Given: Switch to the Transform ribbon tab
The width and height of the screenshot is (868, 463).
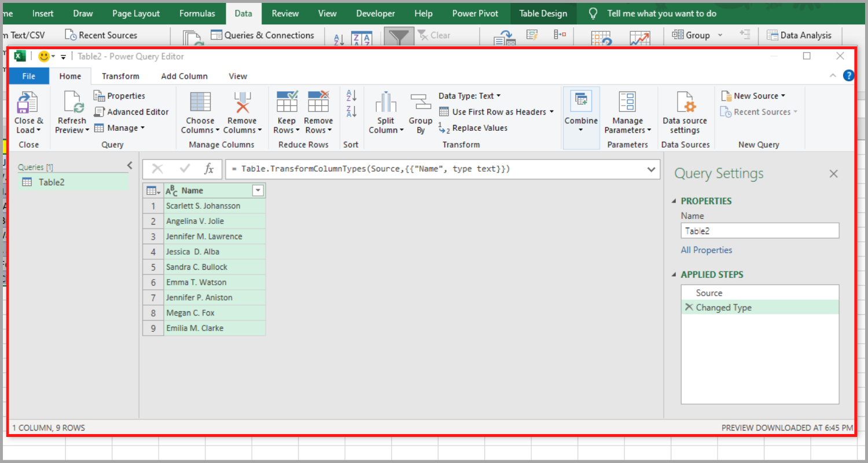Looking at the screenshot, I should [120, 76].
